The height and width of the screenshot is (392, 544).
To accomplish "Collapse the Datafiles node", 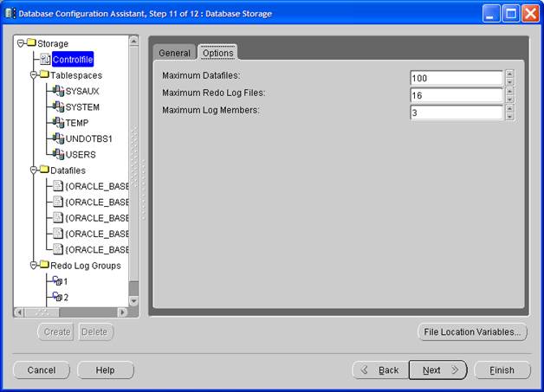I will click(34, 170).
